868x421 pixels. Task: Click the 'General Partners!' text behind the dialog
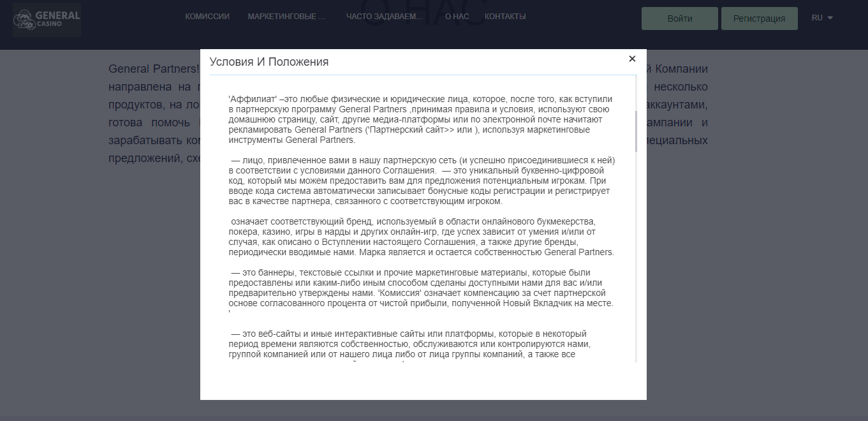click(154, 69)
